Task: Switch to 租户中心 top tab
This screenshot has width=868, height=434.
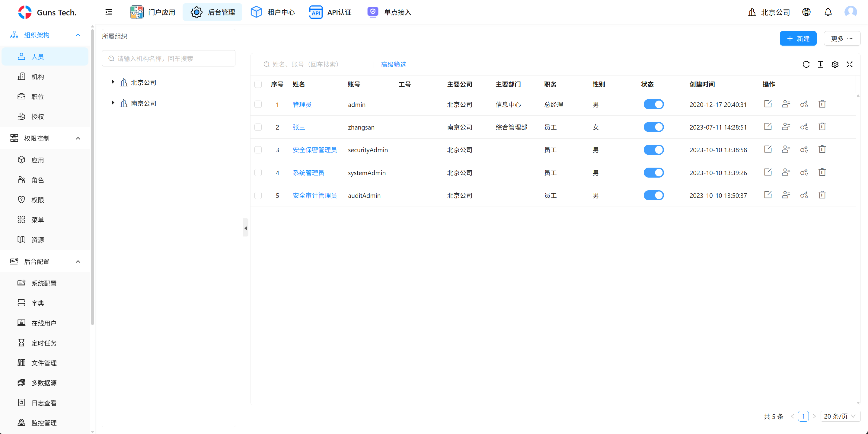Action: (273, 12)
